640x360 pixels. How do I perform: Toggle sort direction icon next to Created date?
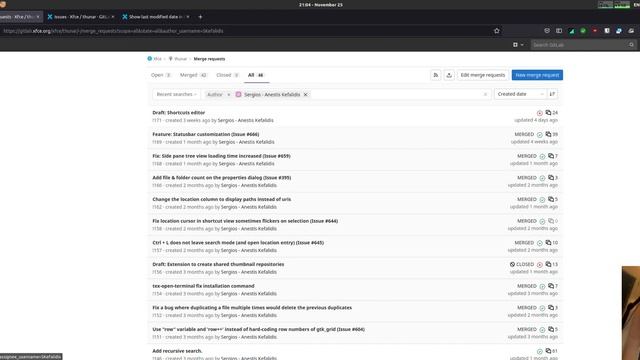pyautogui.click(x=552, y=94)
